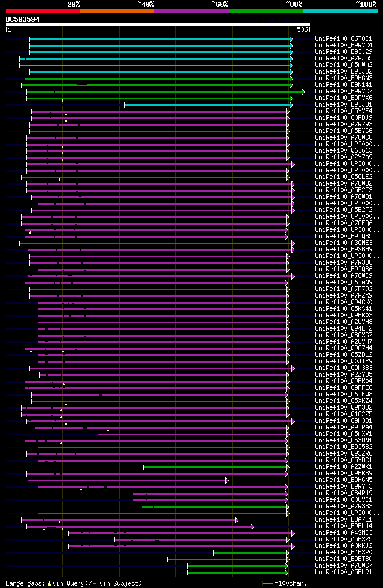Viewport: 383px width, 588px height.
Task: Open the UniRef100_C6TAN9 hit label
Action: 344,283
